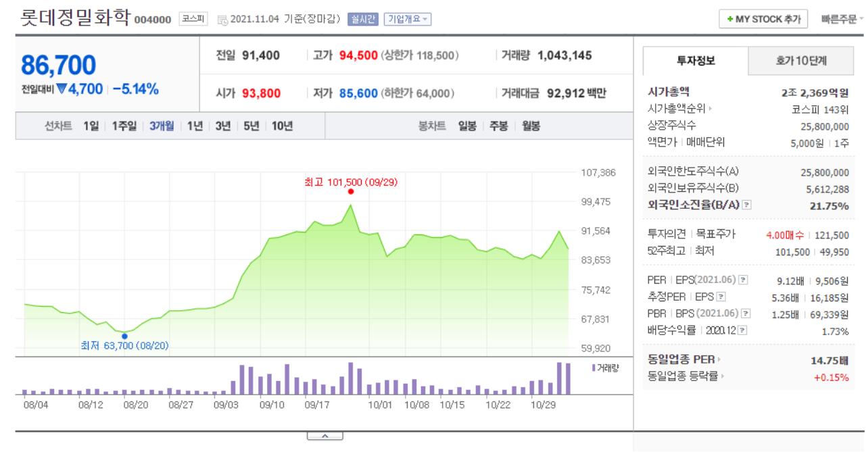The height and width of the screenshot is (452, 868).
Task: Click the stock code 004000
Action: tap(154, 20)
